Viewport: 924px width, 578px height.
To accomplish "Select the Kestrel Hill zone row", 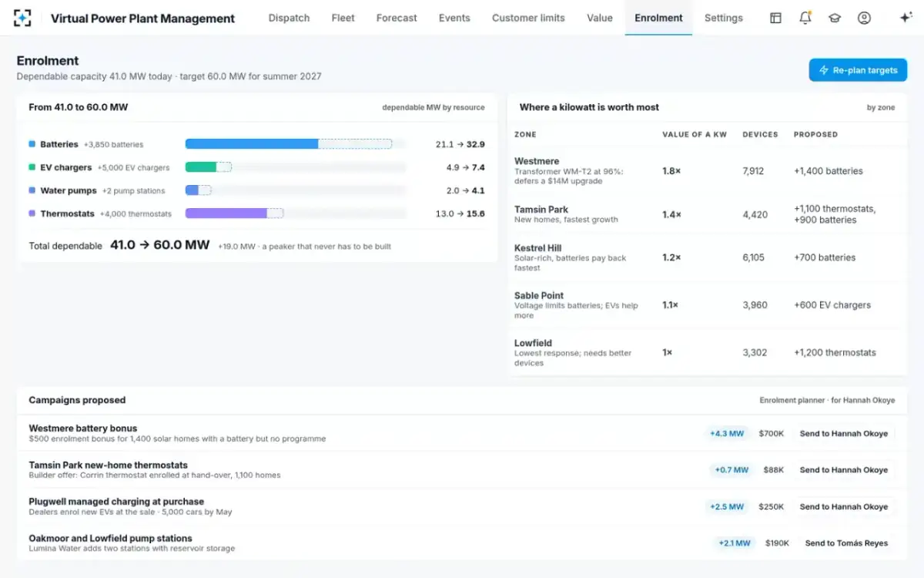I will point(707,257).
